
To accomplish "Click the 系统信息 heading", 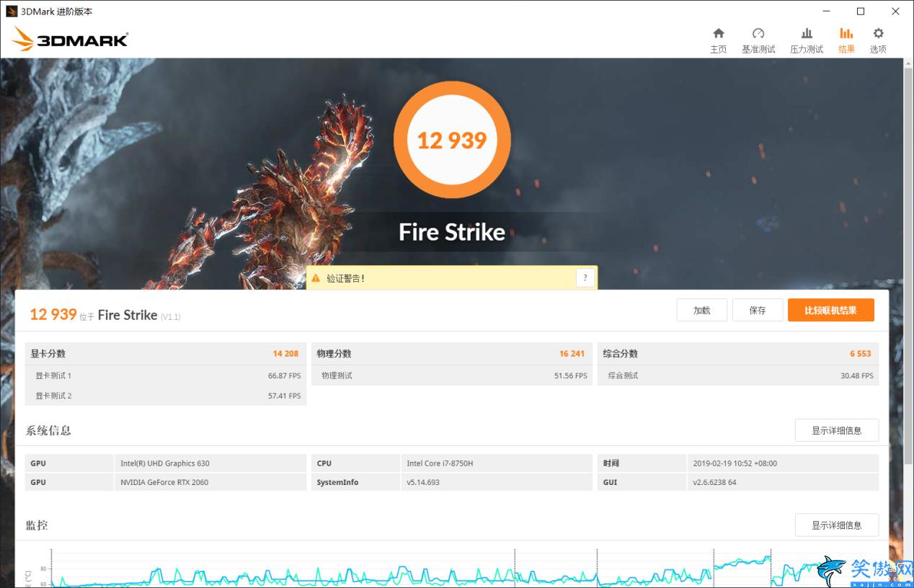I will pyautogui.click(x=48, y=430).
